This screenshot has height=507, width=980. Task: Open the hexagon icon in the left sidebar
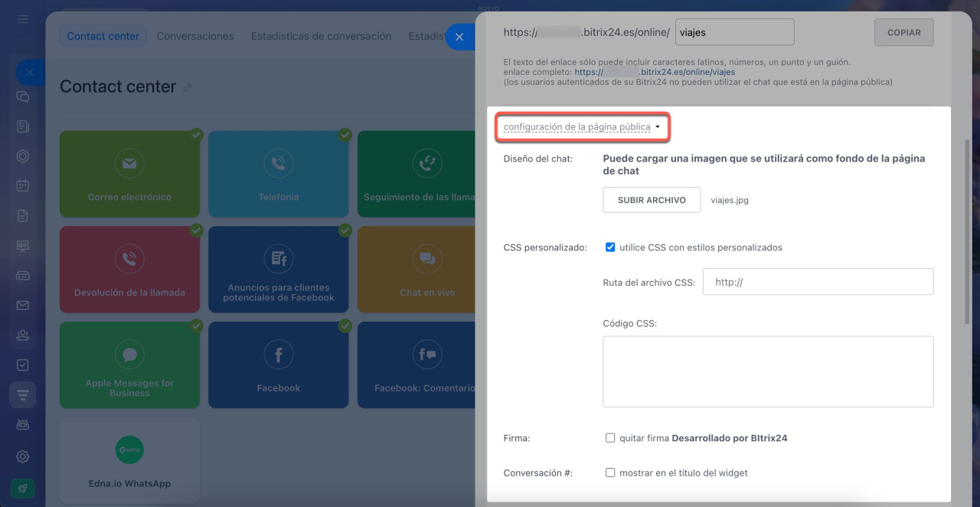(x=23, y=156)
